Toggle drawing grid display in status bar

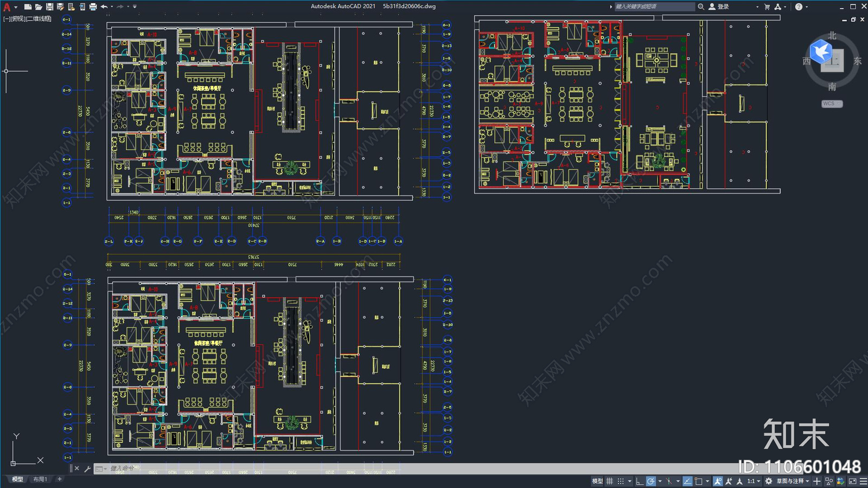(x=610, y=481)
